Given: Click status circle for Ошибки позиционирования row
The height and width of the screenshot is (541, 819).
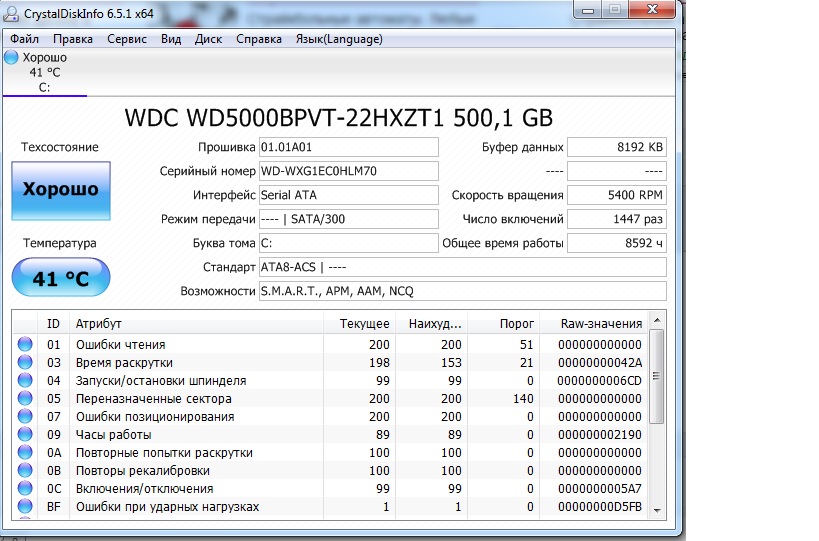Looking at the screenshot, I should (25, 416).
